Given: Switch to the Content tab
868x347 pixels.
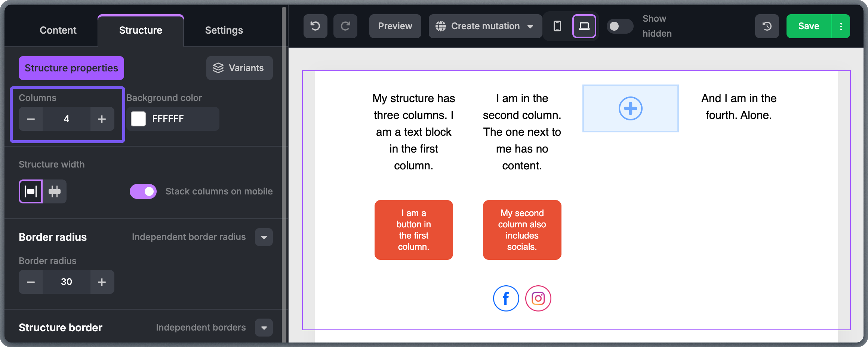Looking at the screenshot, I should [58, 30].
